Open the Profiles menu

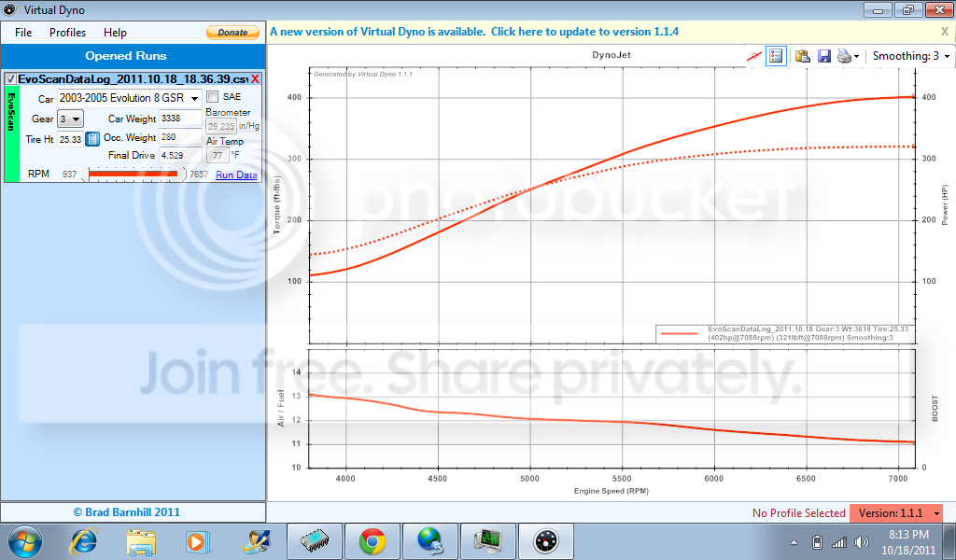pos(67,33)
